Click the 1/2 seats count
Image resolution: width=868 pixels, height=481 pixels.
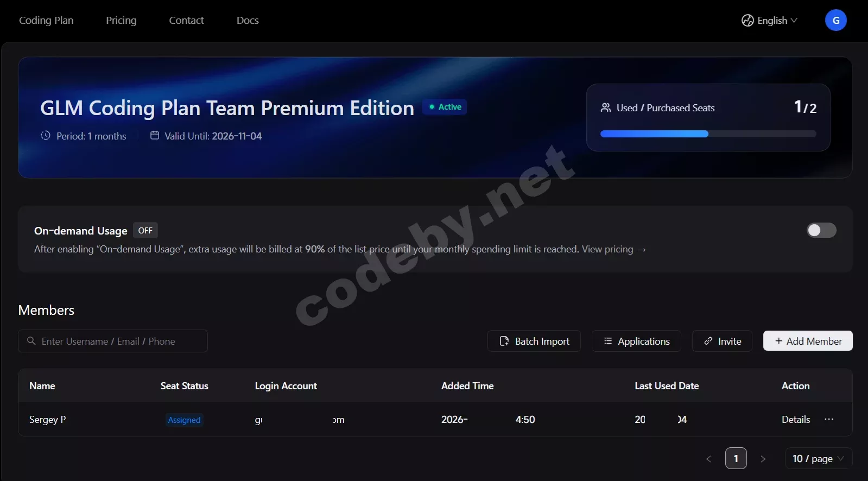(x=805, y=107)
